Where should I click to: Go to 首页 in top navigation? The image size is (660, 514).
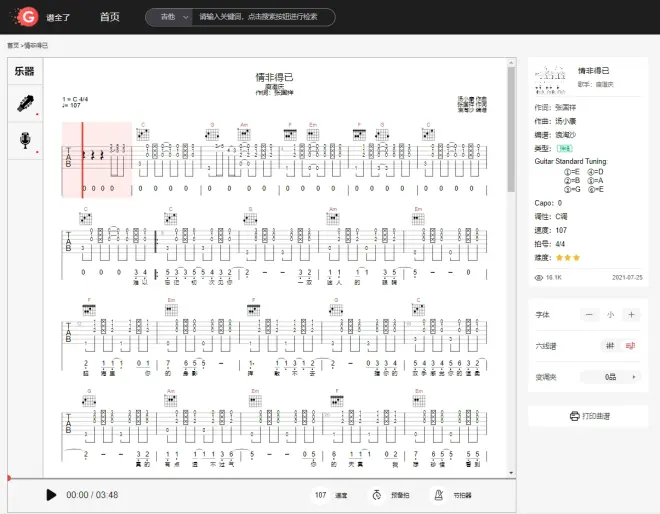(110, 17)
